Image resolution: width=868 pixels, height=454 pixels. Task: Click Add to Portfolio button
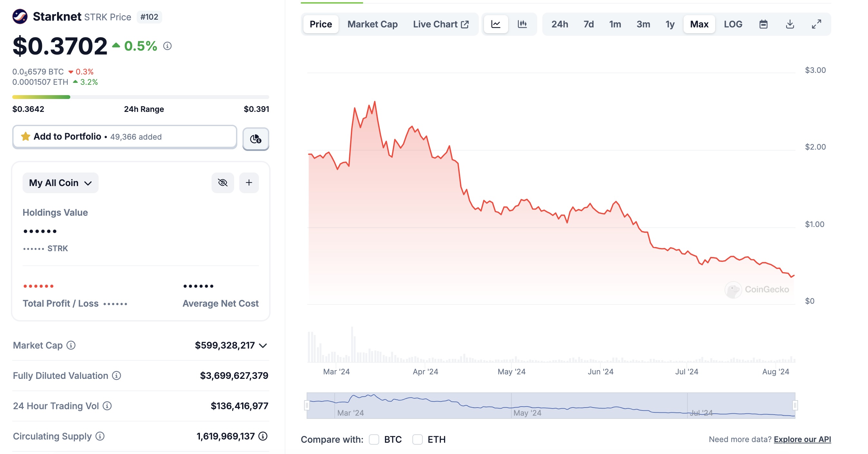125,136
